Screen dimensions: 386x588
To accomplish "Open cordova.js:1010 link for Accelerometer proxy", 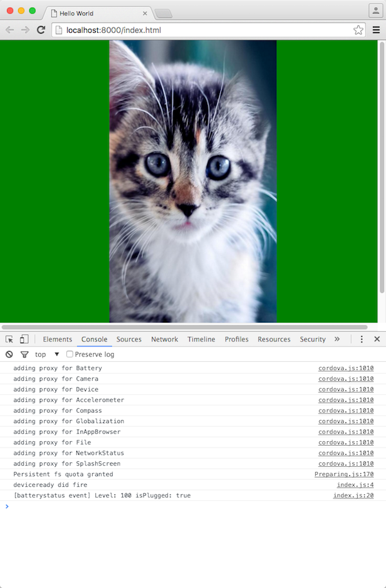I will click(346, 400).
